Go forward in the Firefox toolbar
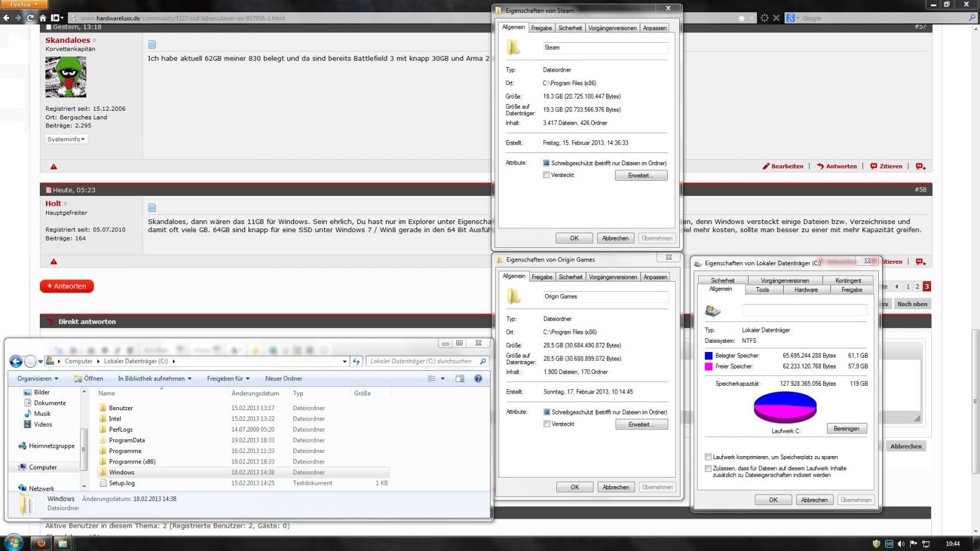 [x=18, y=18]
